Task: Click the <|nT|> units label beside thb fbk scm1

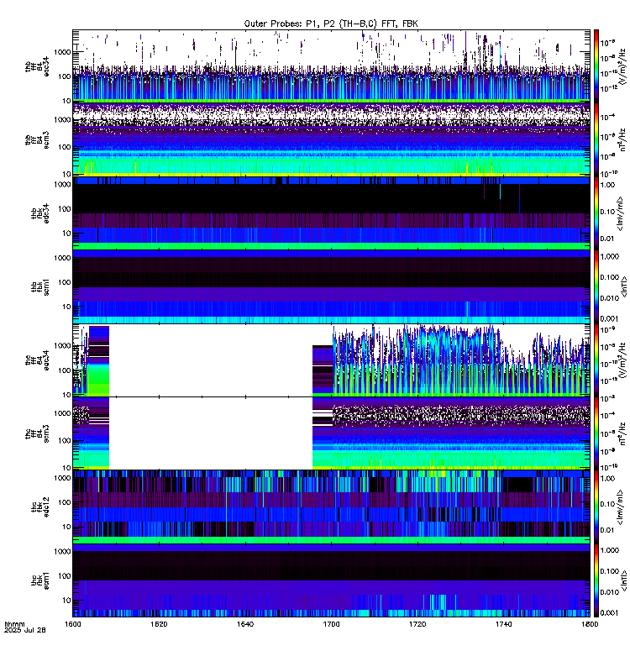Action: coord(623,286)
